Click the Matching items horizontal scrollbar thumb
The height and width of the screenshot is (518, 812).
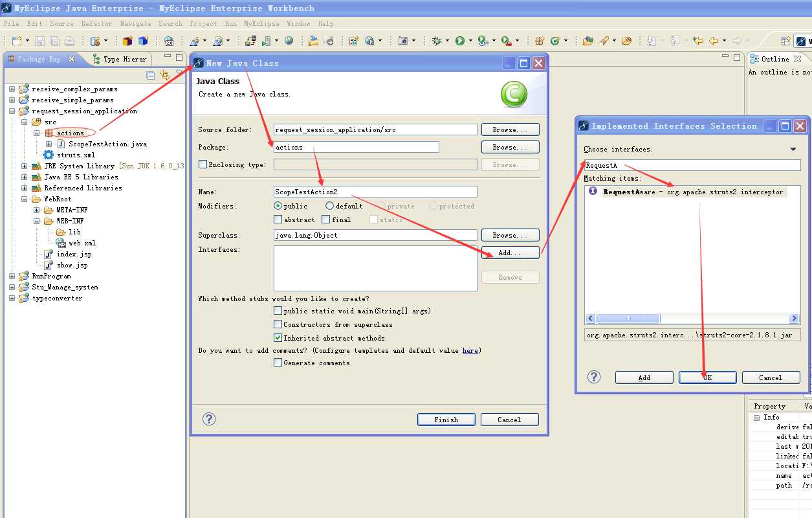click(628, 319)
